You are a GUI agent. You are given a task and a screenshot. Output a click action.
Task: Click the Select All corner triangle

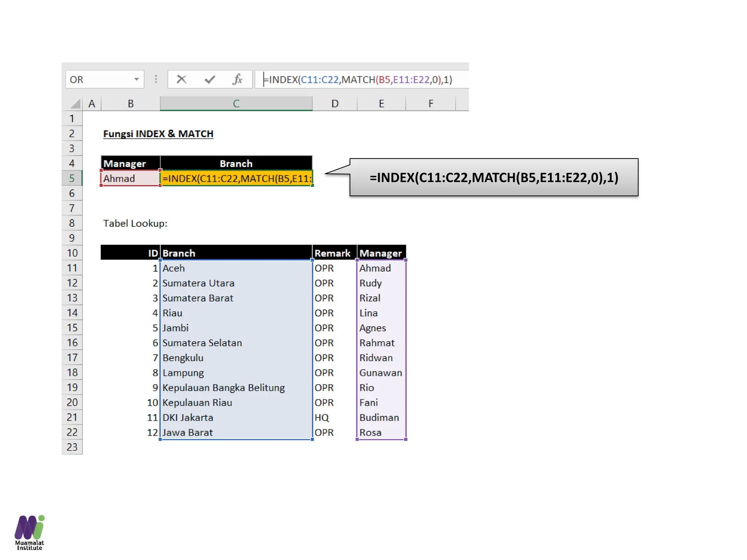(75, 104)
